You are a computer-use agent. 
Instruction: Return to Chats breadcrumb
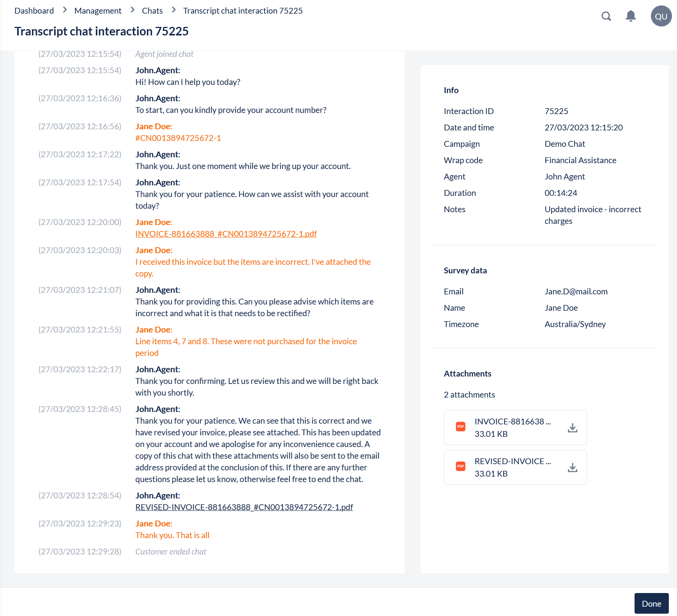[152, 11]
